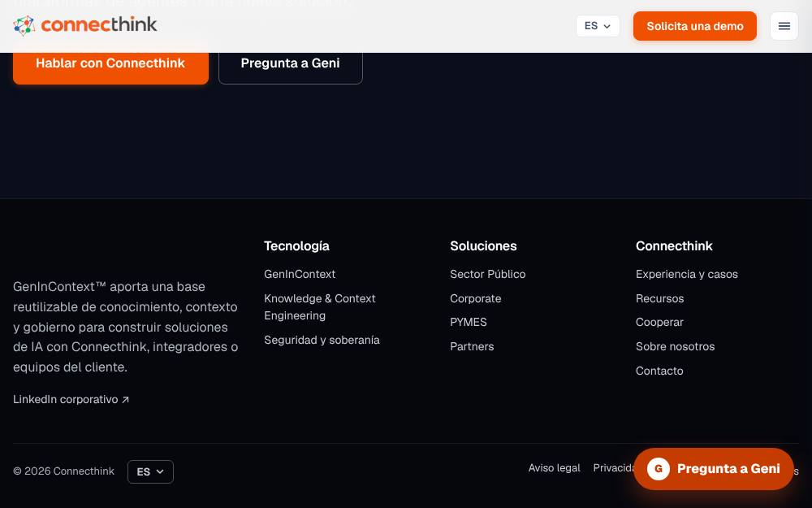Click the Soluciones column heading

(x=483, y=245)
